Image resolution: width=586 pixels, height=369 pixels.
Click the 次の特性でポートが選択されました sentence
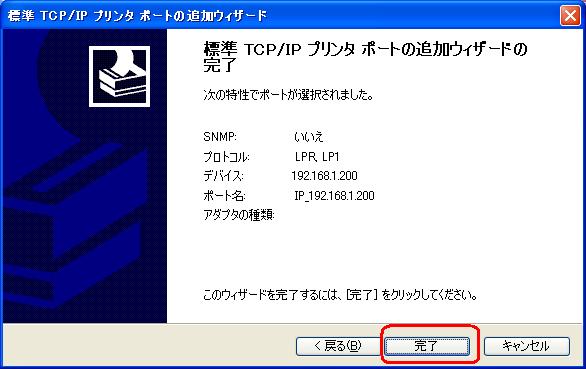[x=289, y=95]
